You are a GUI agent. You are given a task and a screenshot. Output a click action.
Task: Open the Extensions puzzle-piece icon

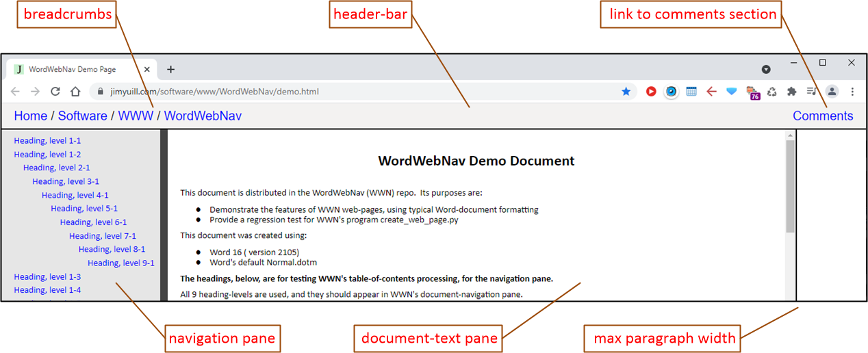click(792, 92)
